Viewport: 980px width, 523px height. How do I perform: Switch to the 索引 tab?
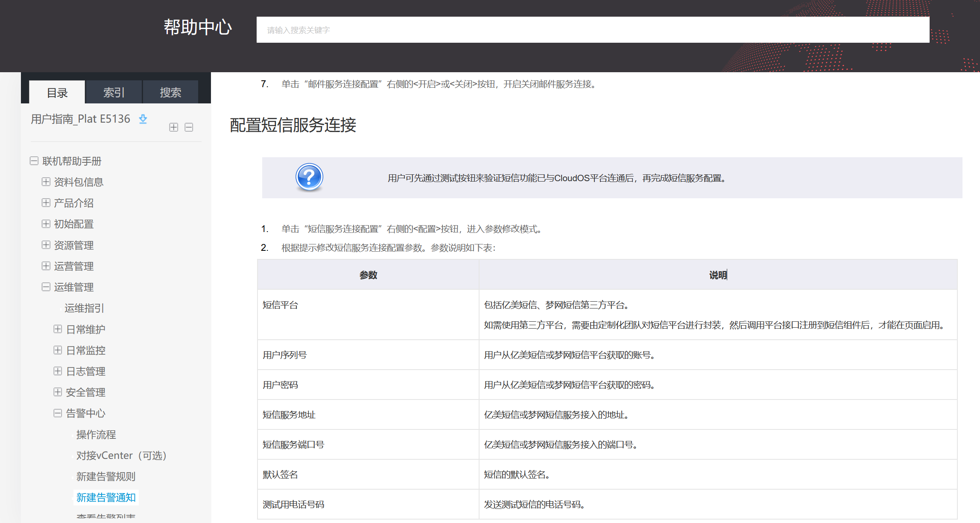114,92
